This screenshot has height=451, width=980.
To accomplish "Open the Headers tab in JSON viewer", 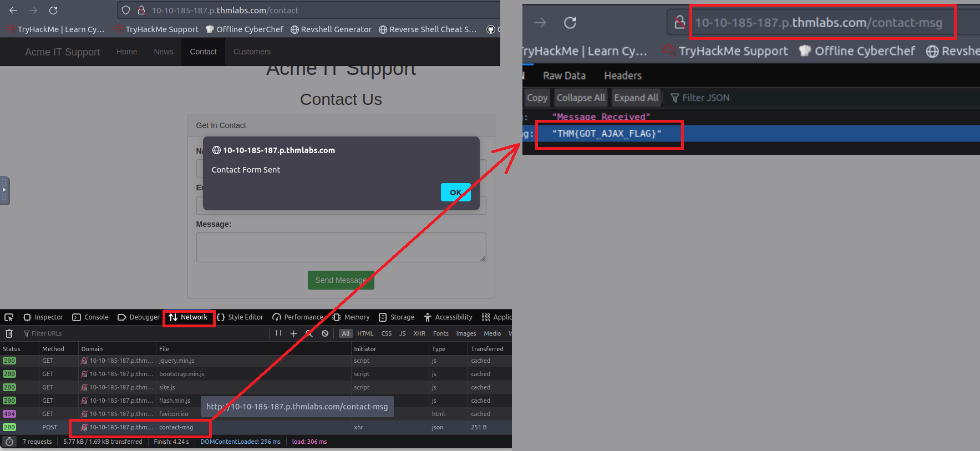I will pyautogui.click(x=622, y=76).
